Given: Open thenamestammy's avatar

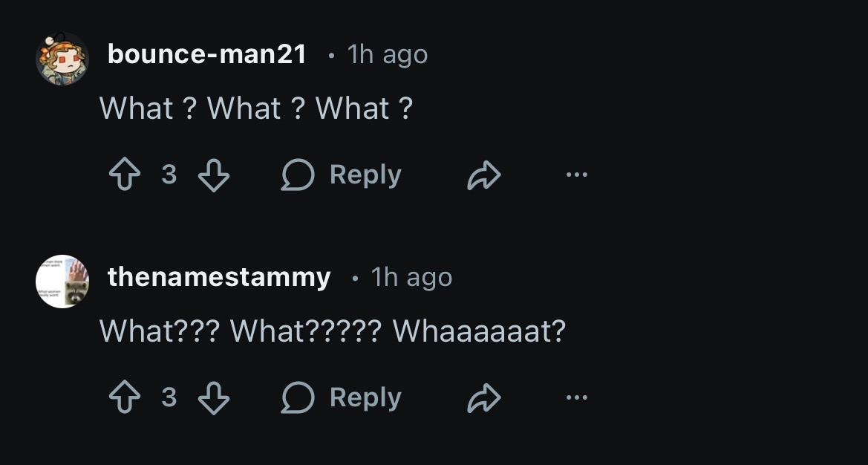Looking at the screenshot, I should 62,282.
